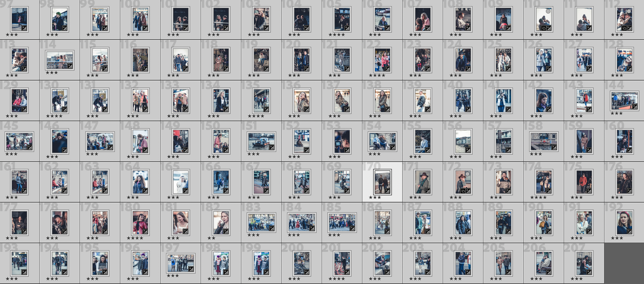Click collection badge on photo 112
644x284 pixels.
[624, 28]
